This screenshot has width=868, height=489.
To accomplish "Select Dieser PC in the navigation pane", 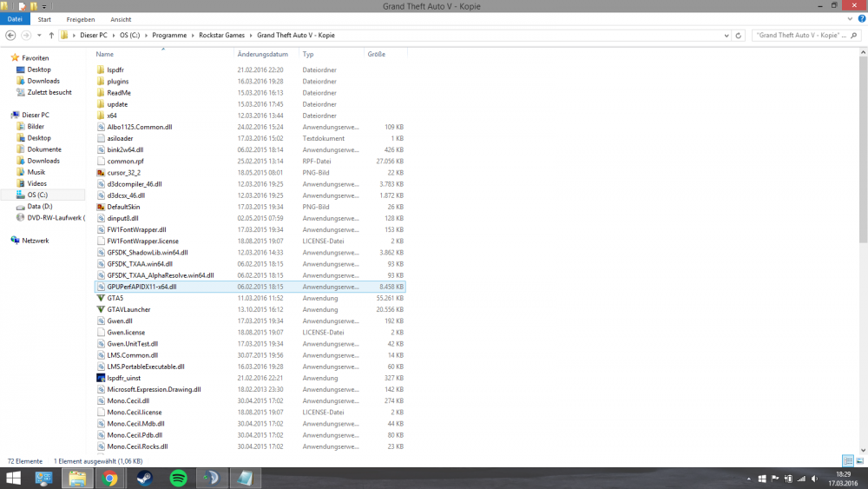I will [36, 115].
